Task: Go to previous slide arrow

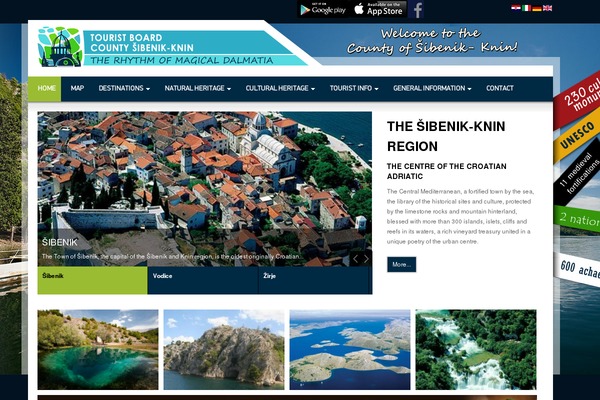Action: point(355,259)
